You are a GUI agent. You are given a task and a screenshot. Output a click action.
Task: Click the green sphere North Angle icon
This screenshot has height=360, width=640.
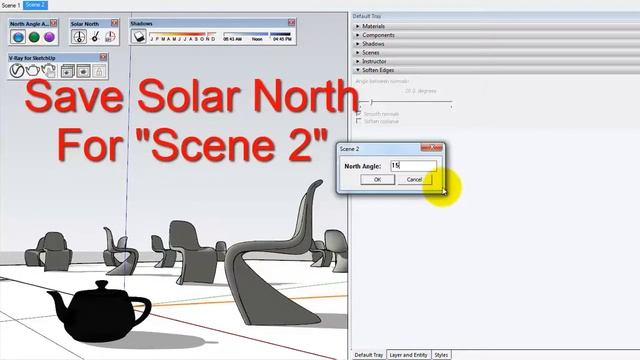pos(34,37)
